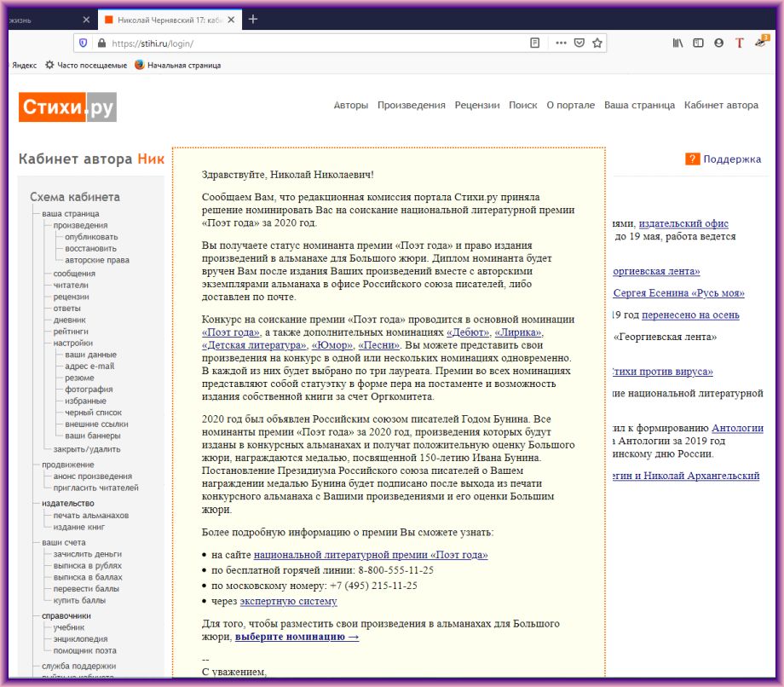Screen dimensions: 784x687
Task: Save page to Pocket icon
Action: (579, 43)
